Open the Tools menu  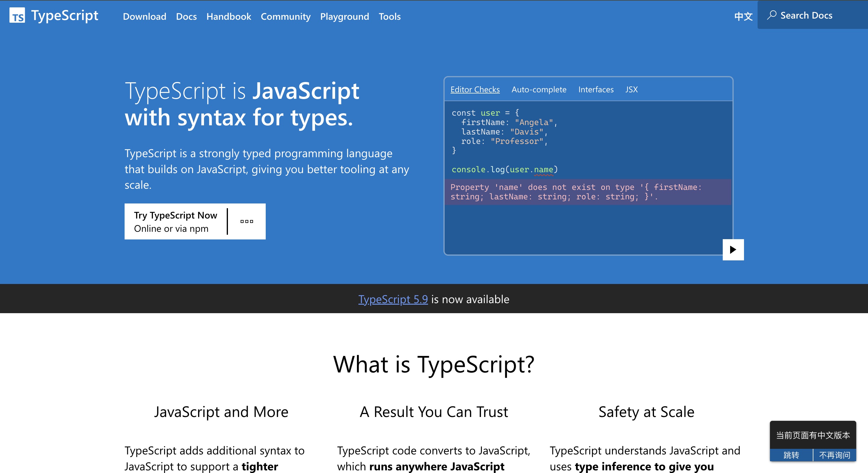(x=389, y=17)
